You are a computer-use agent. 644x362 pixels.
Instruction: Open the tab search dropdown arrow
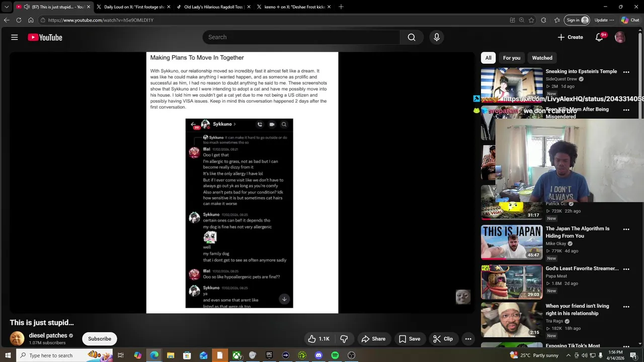point(6,7)
